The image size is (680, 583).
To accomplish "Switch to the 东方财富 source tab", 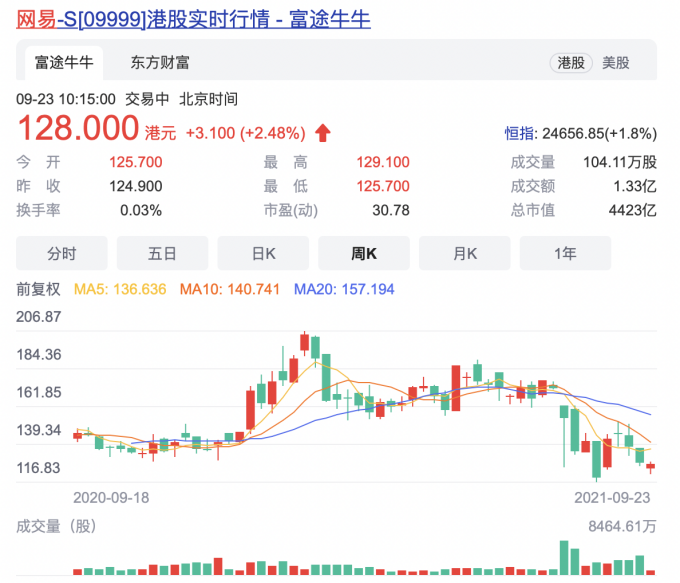I will [x=160, y=63].
